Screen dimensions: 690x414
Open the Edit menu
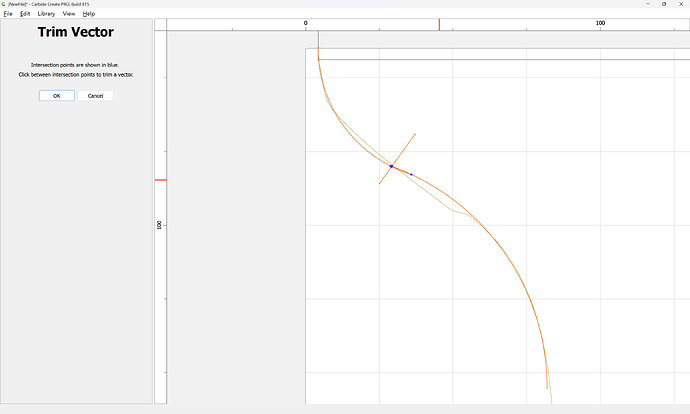point(25,14)
